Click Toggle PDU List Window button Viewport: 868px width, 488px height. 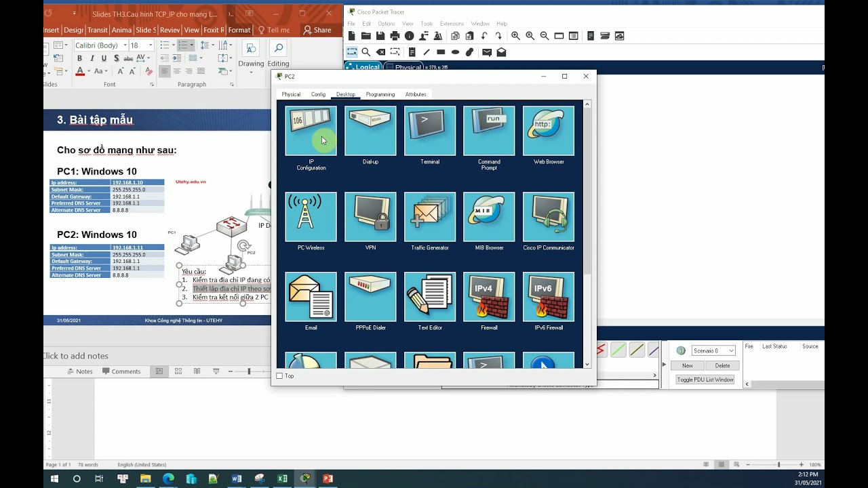[x=705, y=380]
